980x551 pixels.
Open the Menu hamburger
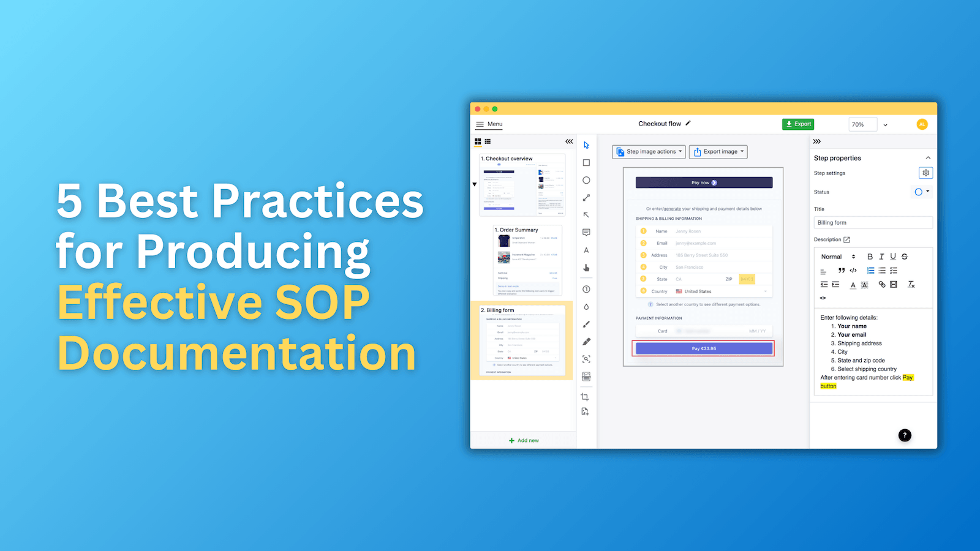[x=489, y=124]
